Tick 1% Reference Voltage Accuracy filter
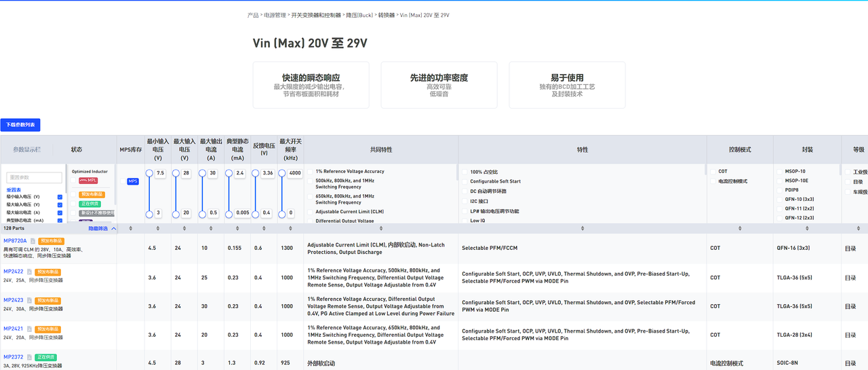 coord(311,172)
